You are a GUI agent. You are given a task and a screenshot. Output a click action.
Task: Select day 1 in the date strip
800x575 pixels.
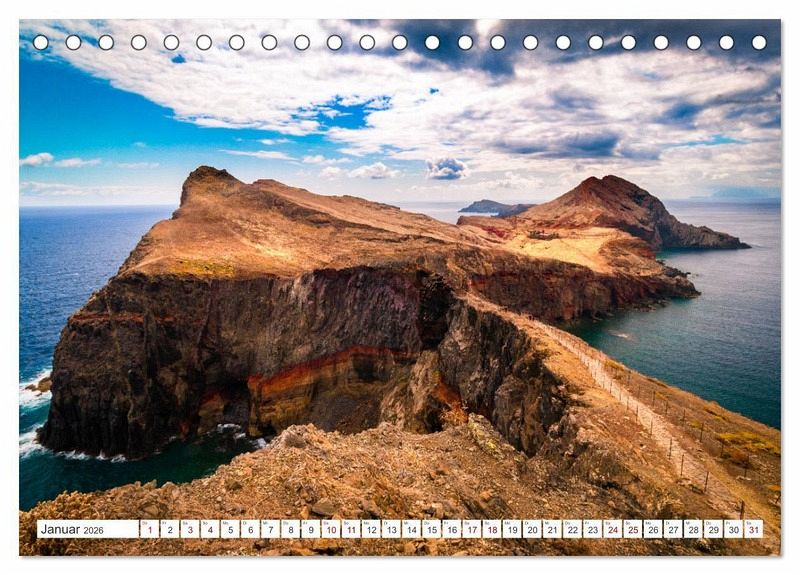[x=149, y=529]
